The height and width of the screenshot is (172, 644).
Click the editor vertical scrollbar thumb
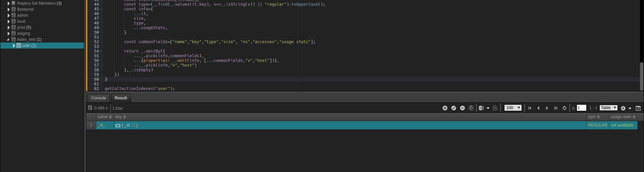tap(641, 77)
